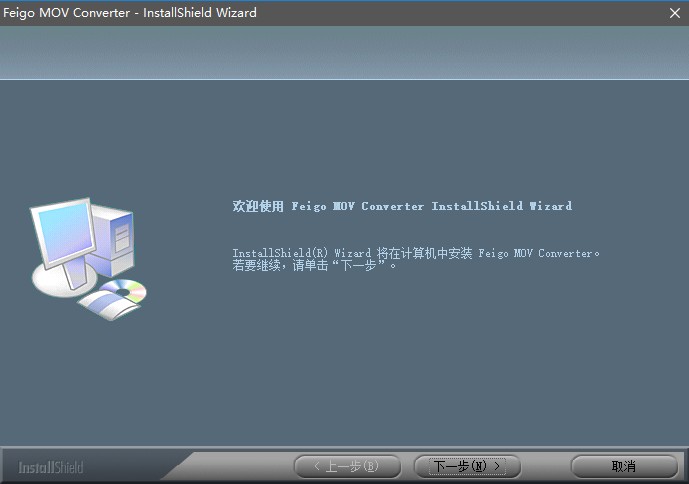This screenshot has width=689, height=484.
Task: Click the "InstallShield(R) Wizard 将在计算机中安装" description line
Action: (352, 253)
